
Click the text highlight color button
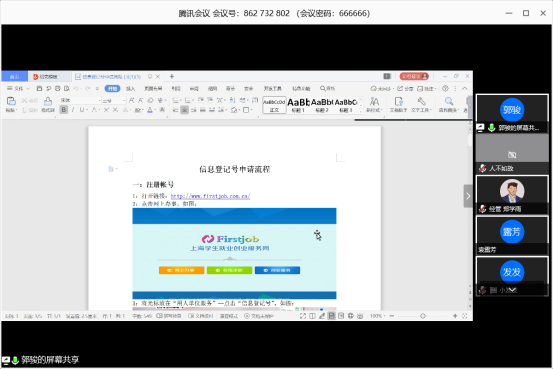coord(137,110)
